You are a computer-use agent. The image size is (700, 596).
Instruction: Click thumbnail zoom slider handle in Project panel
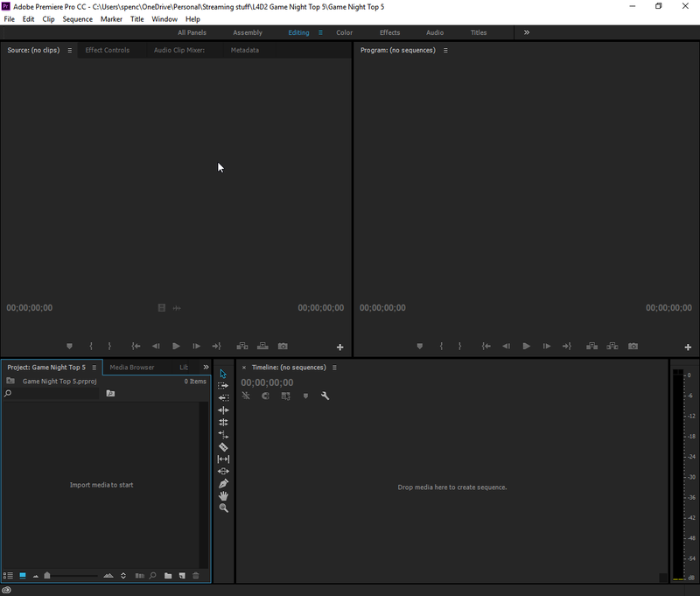(x=47, y=576)
